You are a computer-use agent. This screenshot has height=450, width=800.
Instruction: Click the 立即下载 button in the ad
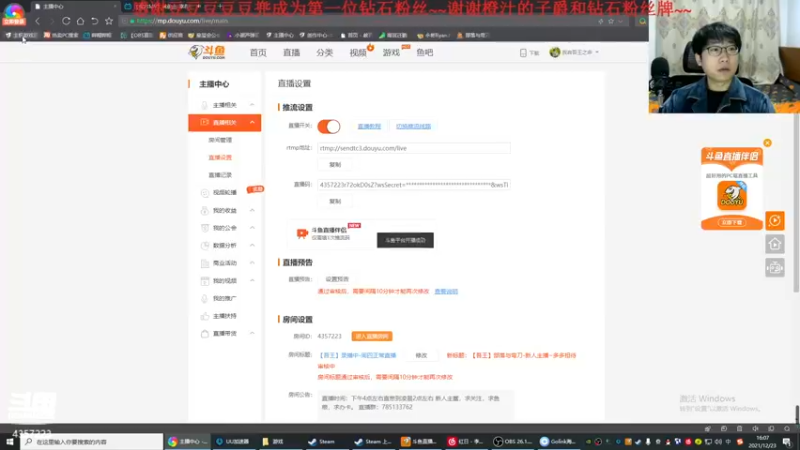[732, 222]
